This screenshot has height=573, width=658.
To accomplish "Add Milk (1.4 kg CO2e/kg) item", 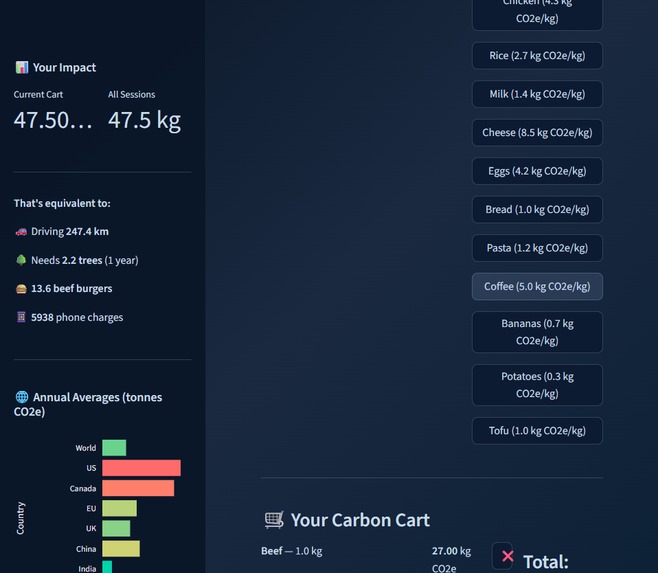I will coord(537,94).
